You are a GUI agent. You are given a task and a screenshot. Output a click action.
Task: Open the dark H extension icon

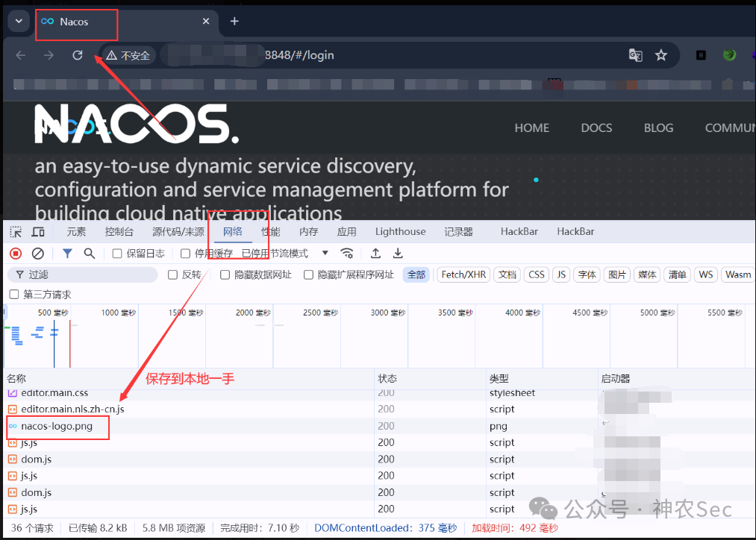pyautogui.click(x=701, y=55)
